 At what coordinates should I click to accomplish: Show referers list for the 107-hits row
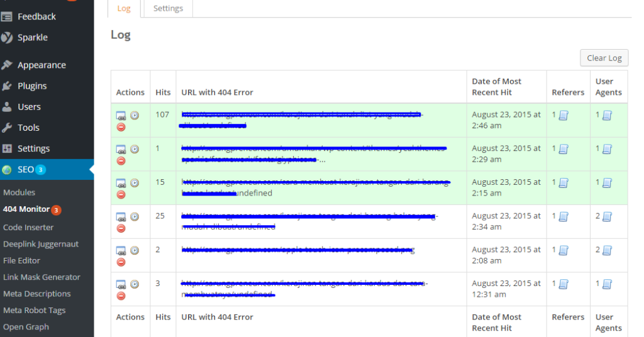[563, 115]
